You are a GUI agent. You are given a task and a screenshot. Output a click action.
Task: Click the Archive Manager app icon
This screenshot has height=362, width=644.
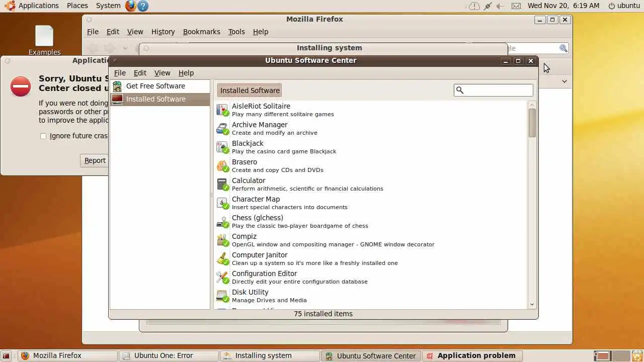[222, 129]
